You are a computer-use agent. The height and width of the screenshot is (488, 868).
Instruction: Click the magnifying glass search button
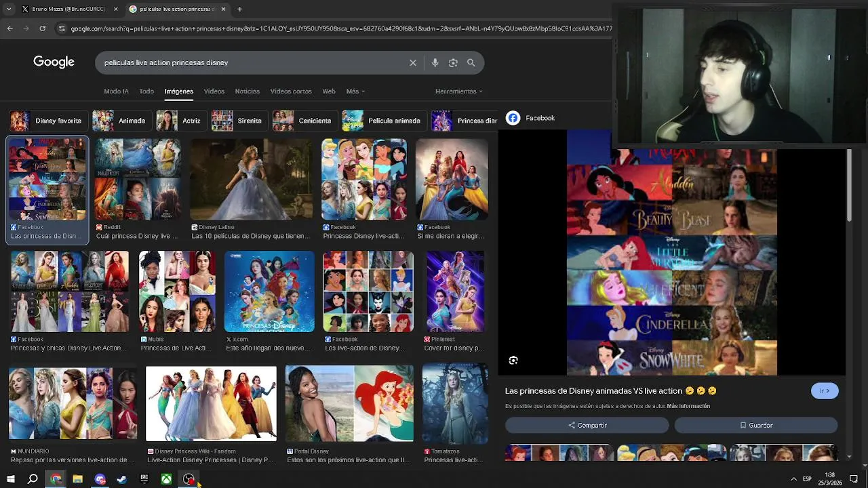point(471,62)
